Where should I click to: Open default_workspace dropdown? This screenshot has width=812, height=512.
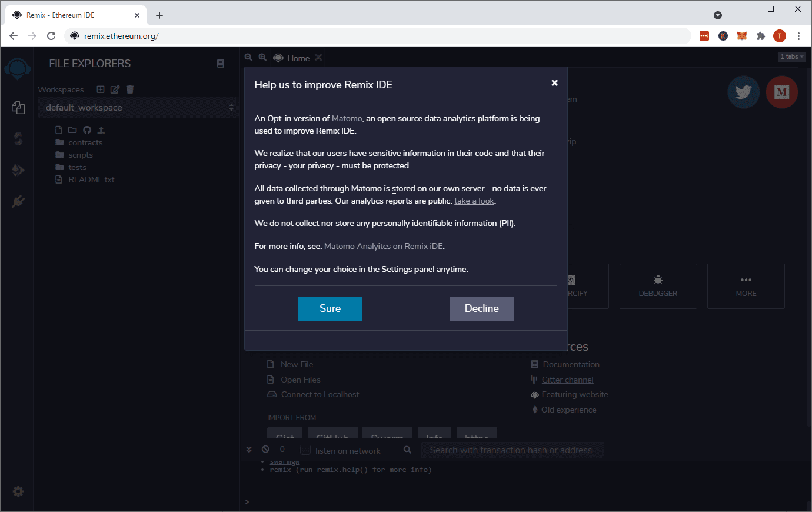pyautogui.click(x=139, y=107)
